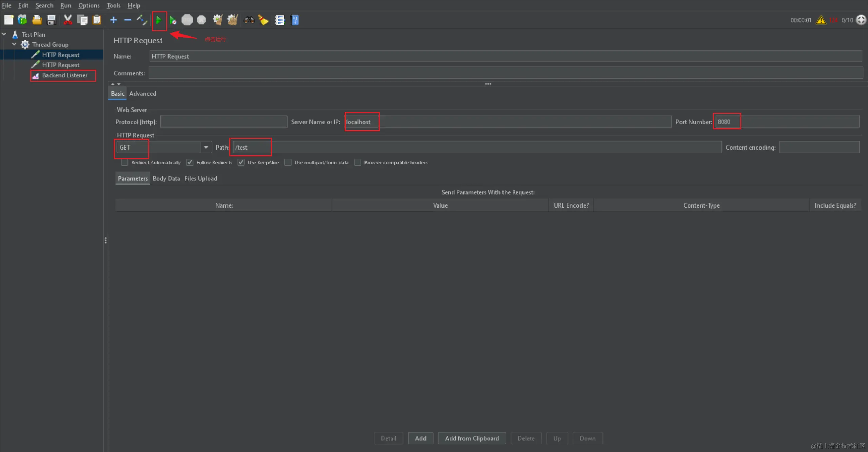Switch to the Body Data tab

pyautogui.click(x=166, y=178)
